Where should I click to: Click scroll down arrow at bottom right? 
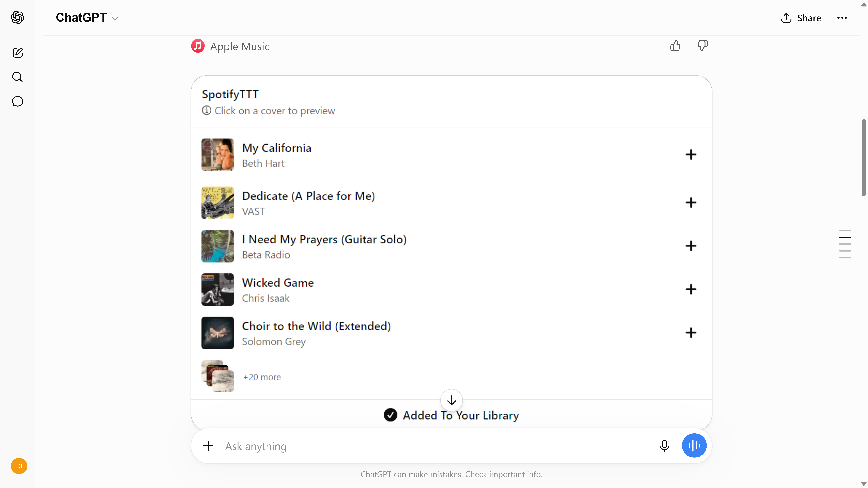[864, 484]
